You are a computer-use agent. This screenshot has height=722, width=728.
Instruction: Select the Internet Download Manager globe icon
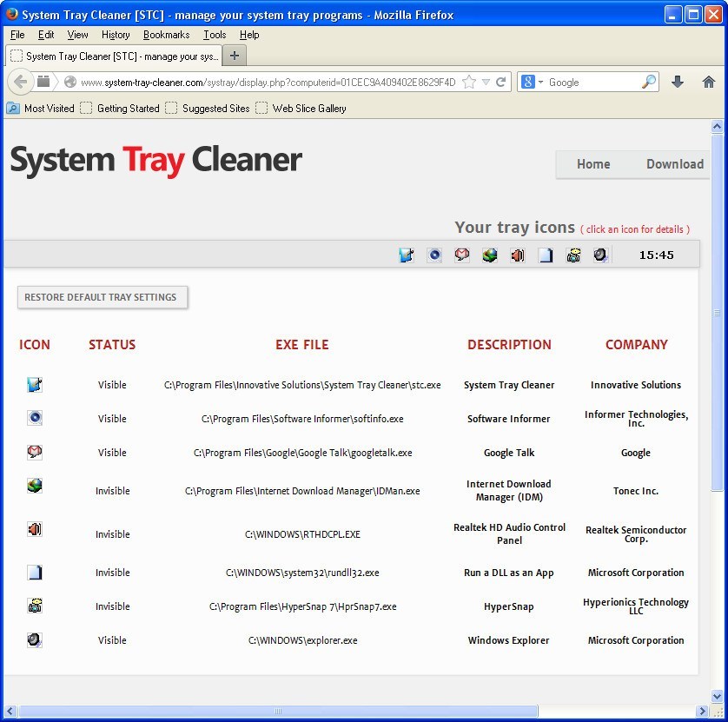point(489,255)
